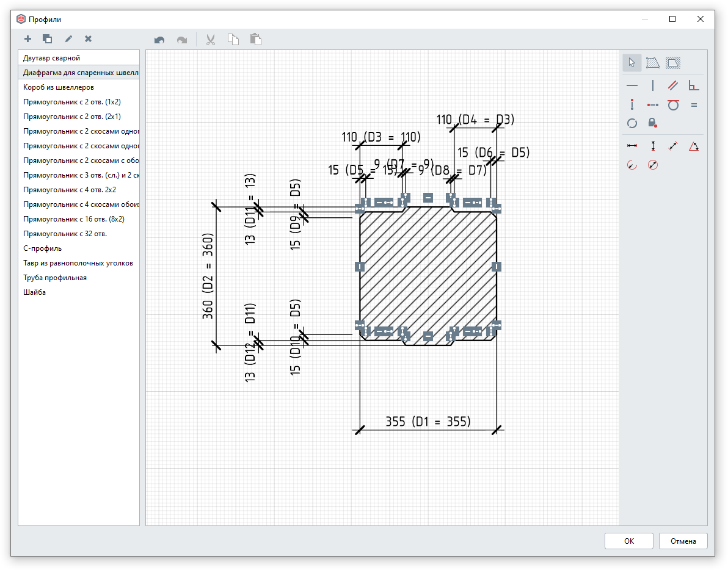Apply the parallel lines constraint

click(673, 86)
